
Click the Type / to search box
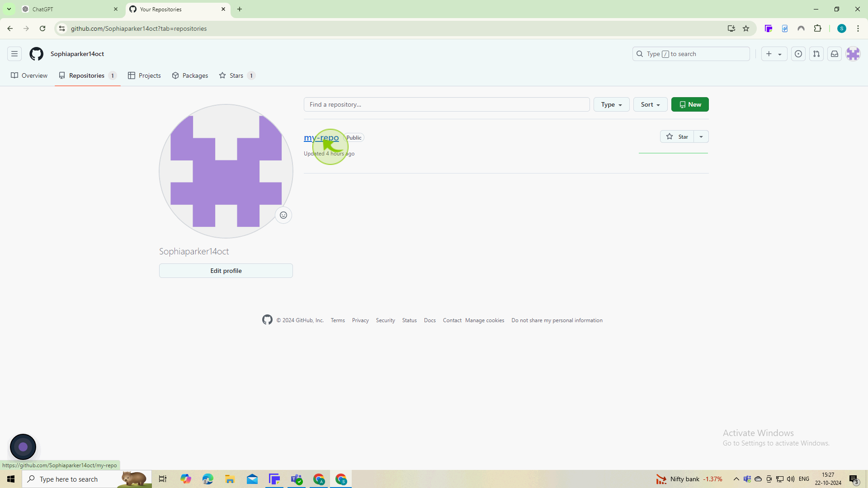tap(691, 54)
